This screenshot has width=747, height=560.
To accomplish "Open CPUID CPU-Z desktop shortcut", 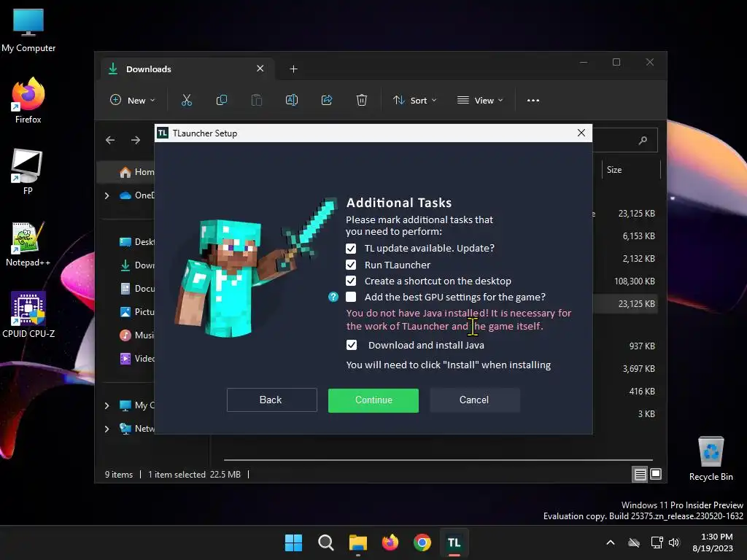I will tap(28, 315).
